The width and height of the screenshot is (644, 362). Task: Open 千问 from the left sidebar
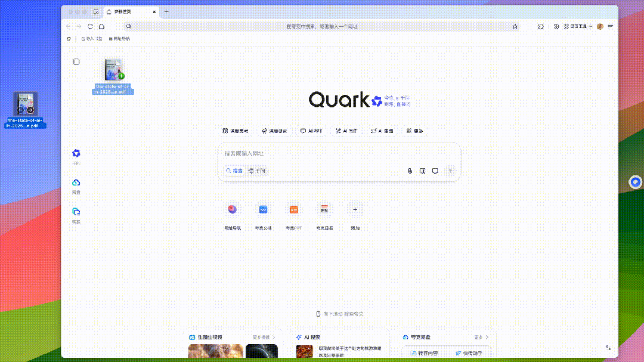click(x=76, y=156)
